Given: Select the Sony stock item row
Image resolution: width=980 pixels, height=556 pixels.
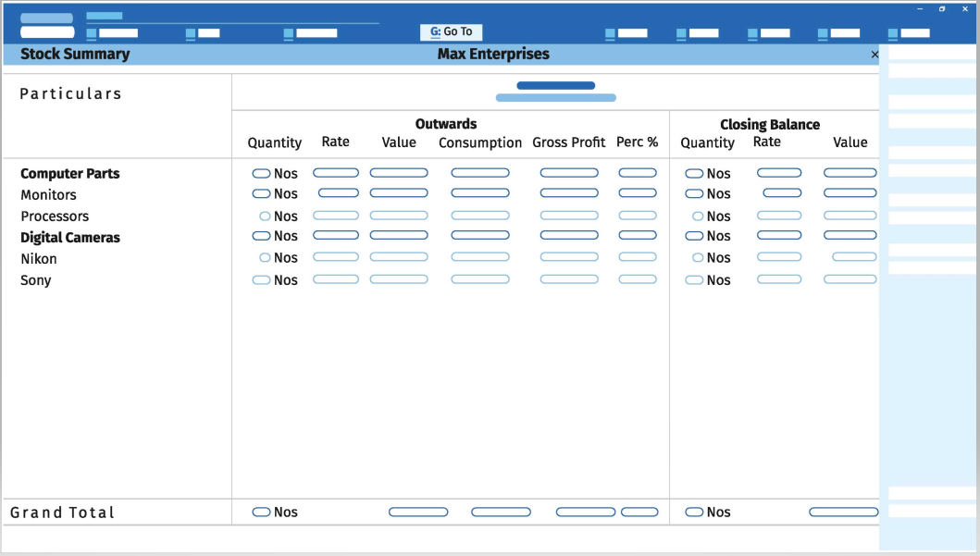Looking at the screenshot, I should click(36, 280).
